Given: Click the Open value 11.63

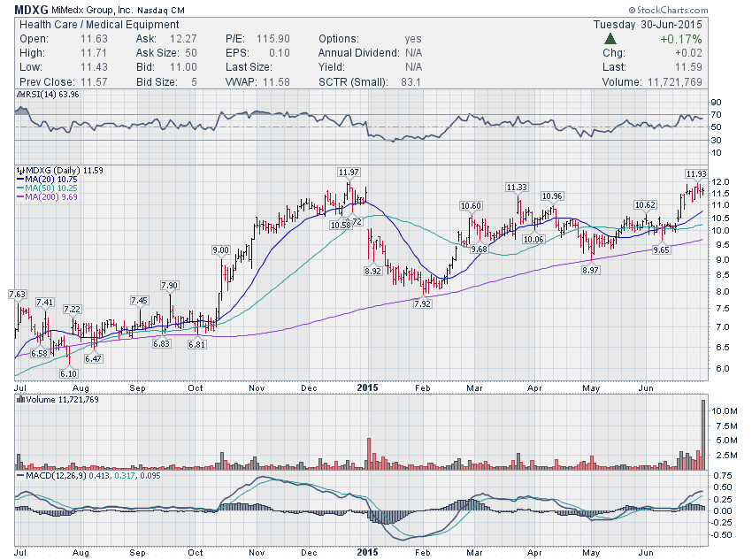Looking at the screenshot, I should coord(94,39).
